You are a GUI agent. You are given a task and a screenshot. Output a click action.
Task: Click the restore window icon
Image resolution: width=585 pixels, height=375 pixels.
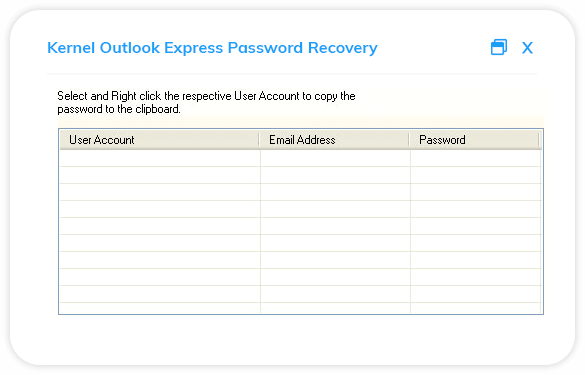(x=498, y=47)
